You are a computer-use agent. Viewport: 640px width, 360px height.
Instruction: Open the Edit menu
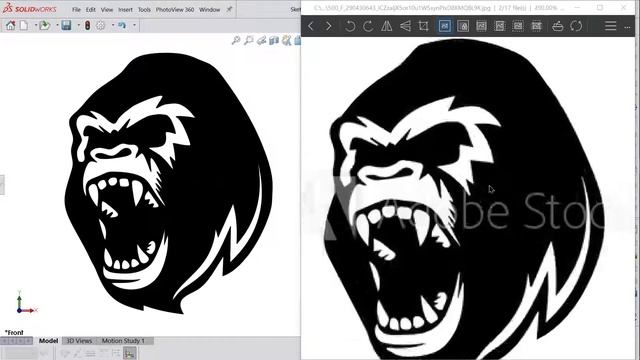pos(91,9)
